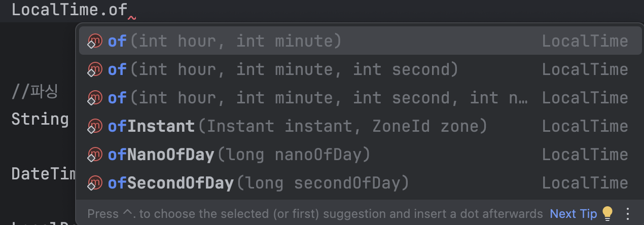Viewport: 644px width, 225px height.
Task: Click the //파싱 comment line
Action: point(34,92)
